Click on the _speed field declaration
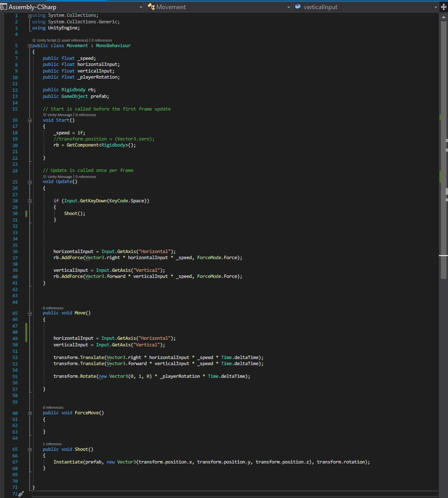448x498 pixels. [70, 58]
